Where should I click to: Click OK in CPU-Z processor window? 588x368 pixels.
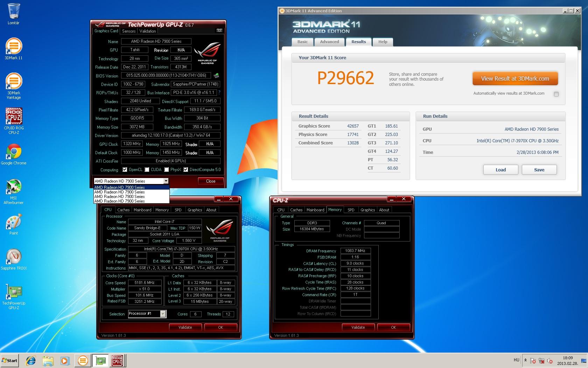point(220,327)
